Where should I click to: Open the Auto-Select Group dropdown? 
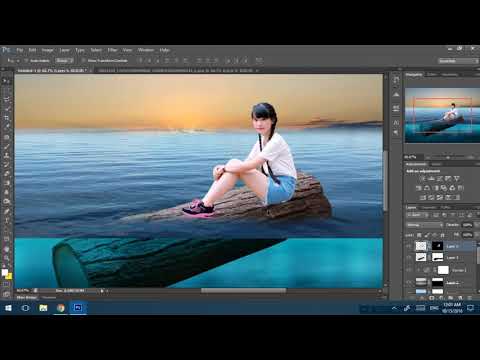[64, 61]
